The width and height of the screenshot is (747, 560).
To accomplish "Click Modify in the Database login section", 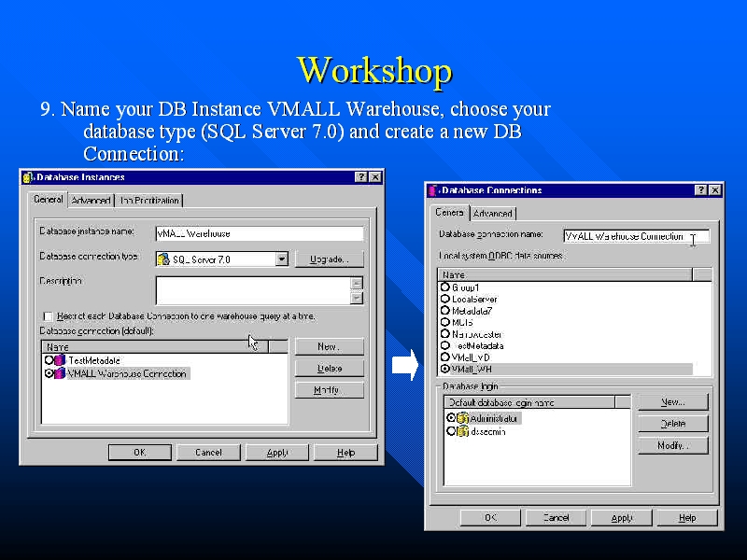I will (x=672, y=446).
